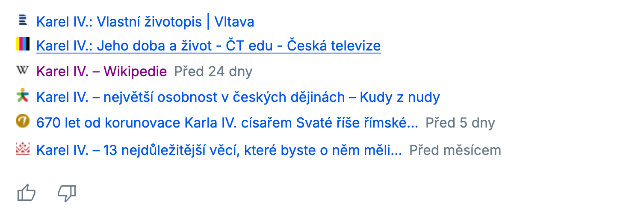Open 'Karel IV.: Vlastní životopis | Vltava' link
This screenshot has height=214, width=644.
[x=145, y=22]
